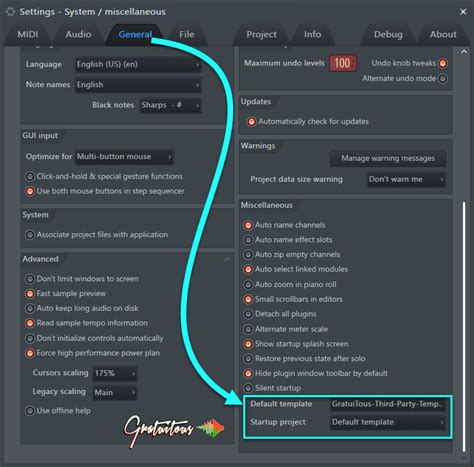Toggle Force high performance power plan
Viewport: 474px width, 467px height.
pyautogui.click(x=30, y=353)
